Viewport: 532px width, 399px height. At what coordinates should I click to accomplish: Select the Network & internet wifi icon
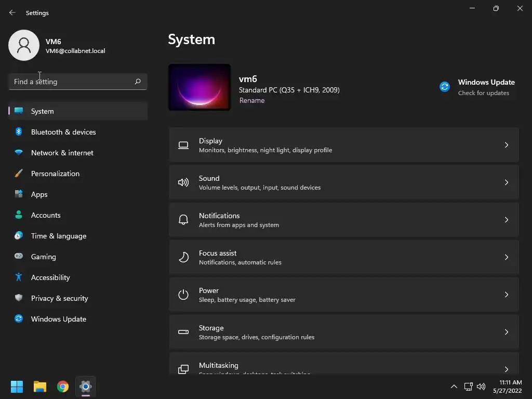pos(19,153)
